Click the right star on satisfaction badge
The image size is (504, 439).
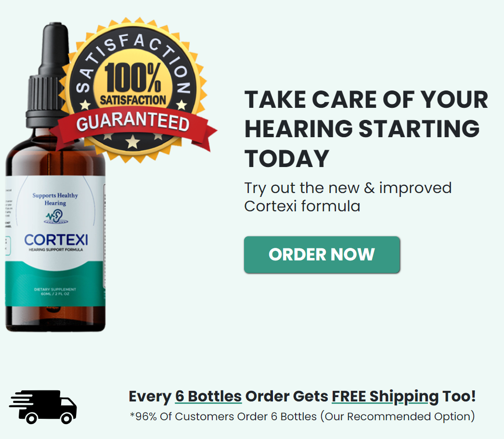click(x=182, y=105)
